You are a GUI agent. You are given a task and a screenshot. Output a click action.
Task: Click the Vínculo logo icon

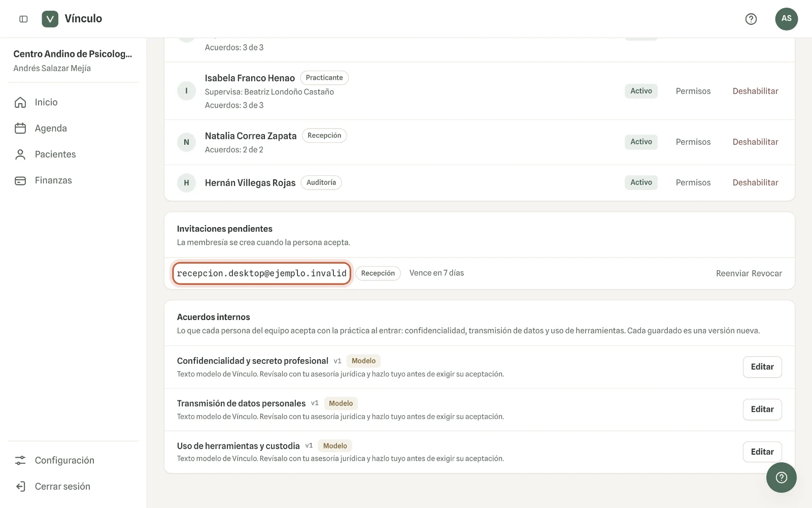point(50,19)
